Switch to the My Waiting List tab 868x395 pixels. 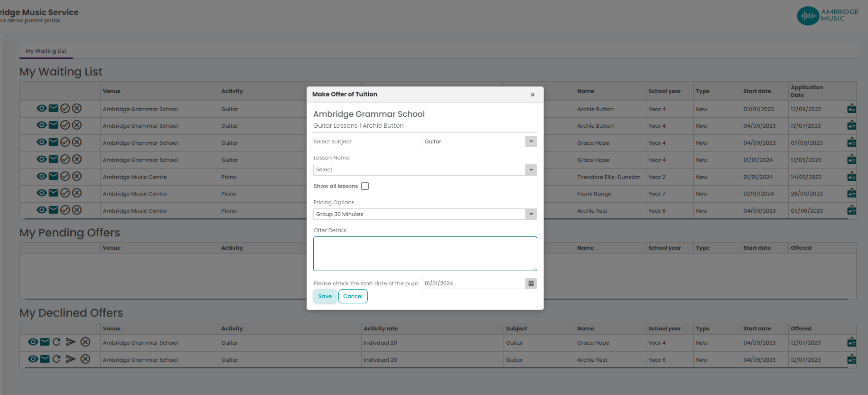tap(46, 51)
